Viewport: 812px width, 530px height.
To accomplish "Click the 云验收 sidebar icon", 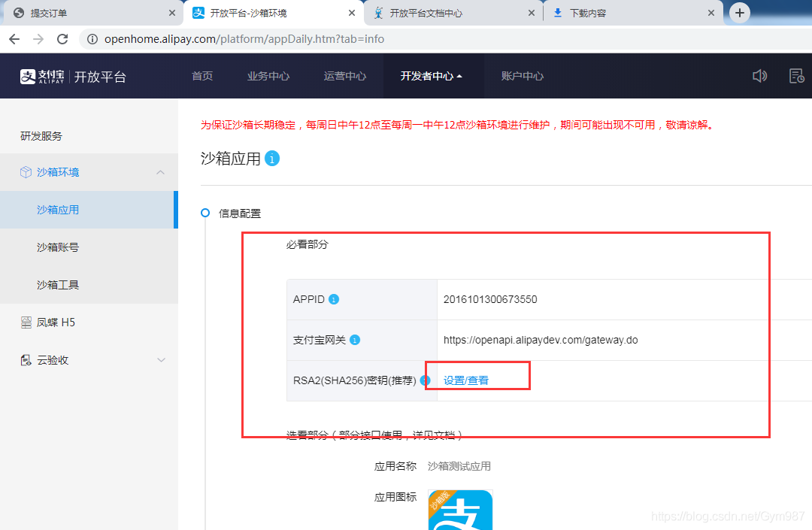I will 26,360.
